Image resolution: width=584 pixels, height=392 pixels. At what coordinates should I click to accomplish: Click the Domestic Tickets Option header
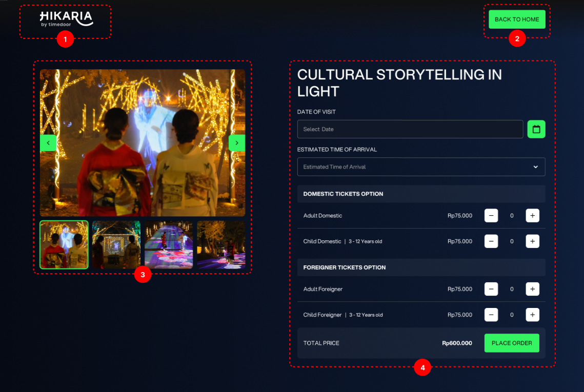coord(421,194)
